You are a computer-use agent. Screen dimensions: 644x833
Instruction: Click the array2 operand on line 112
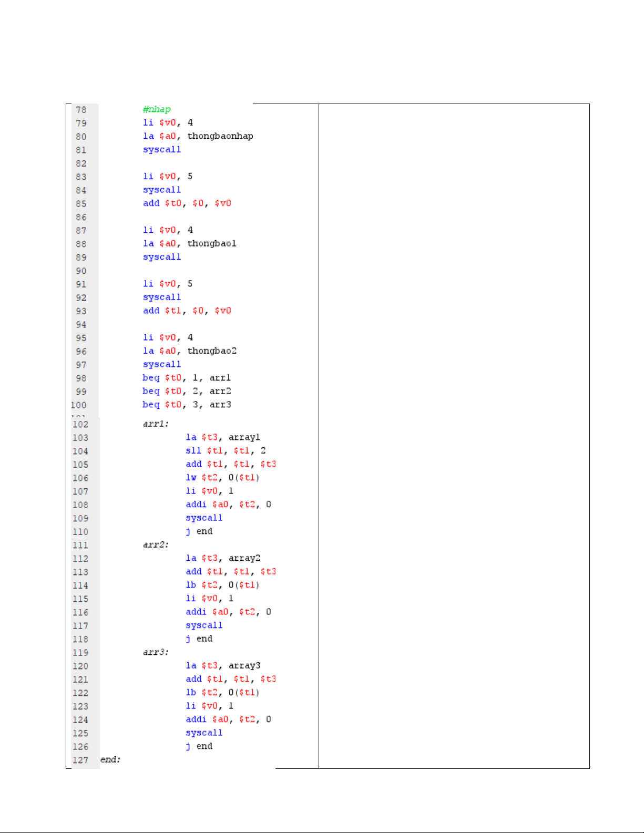(x=244, y=558)
